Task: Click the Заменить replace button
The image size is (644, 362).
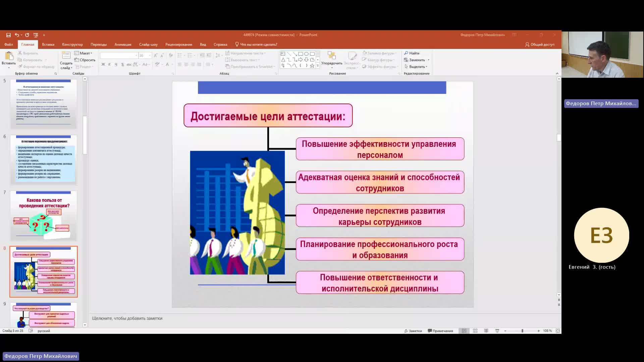Action: [415, 60]
